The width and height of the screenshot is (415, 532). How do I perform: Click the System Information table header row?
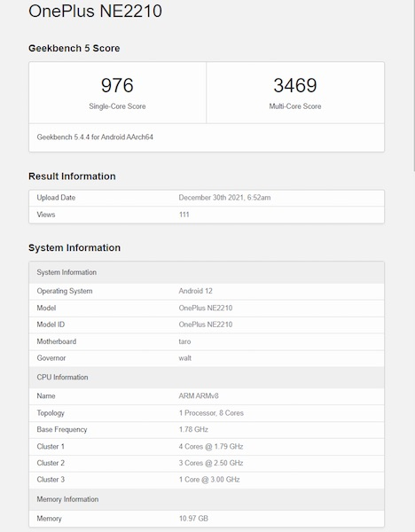[207, 272]
